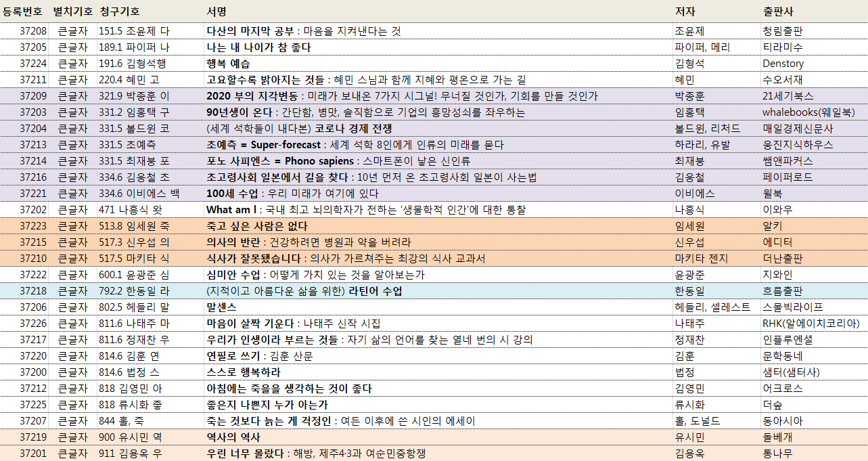This screenshot has width=868, height=461.
Task: Select publisher cell 수오서재
Action: click(782, 80)
